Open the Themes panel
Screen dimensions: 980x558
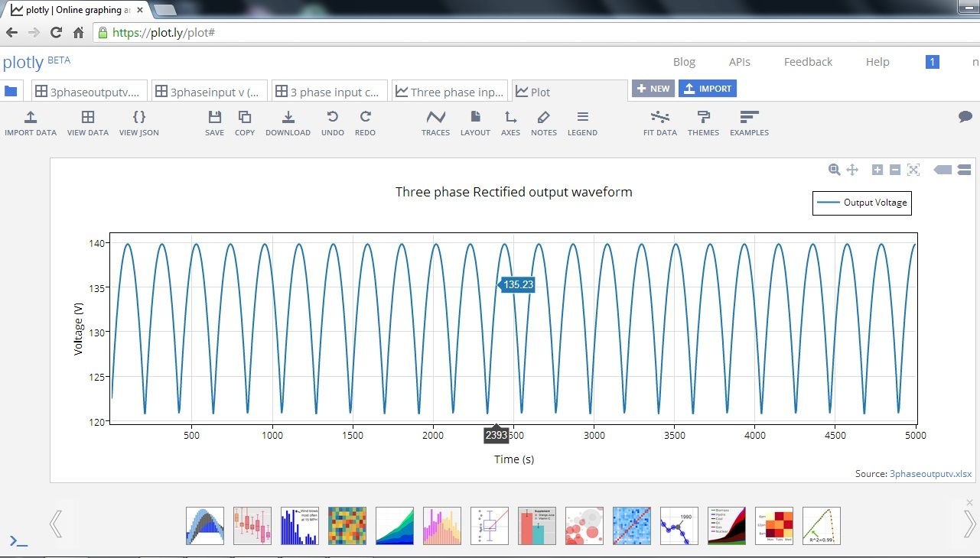click(702, 121)
